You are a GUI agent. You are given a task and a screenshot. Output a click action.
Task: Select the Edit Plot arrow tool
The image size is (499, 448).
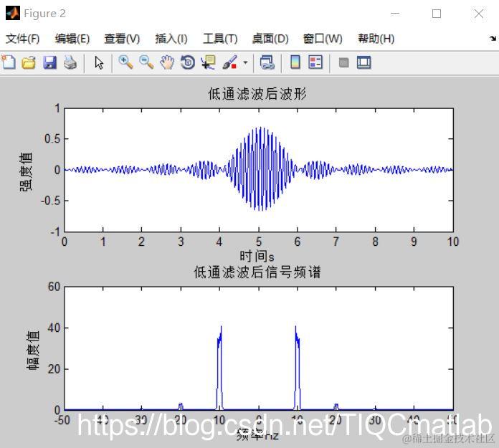pos(99,62)
